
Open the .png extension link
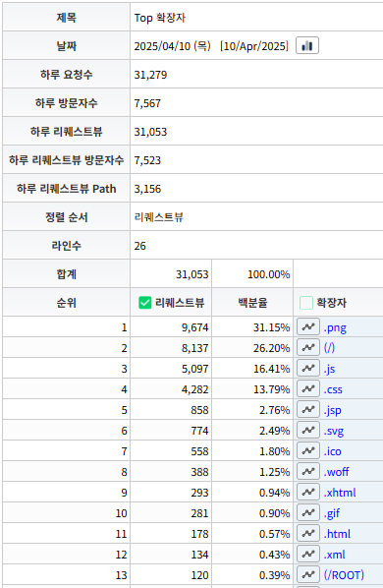click(335, 327)
